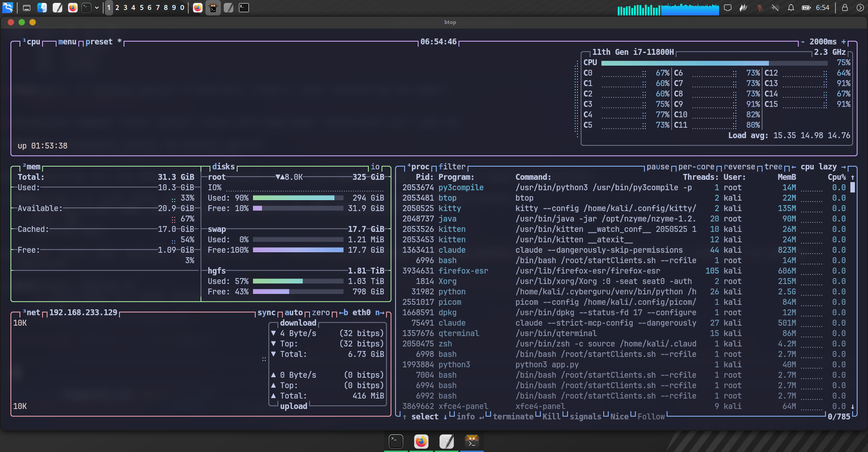Toggle per-core CPU usage display
868x452 pixels.
(696, 167)
